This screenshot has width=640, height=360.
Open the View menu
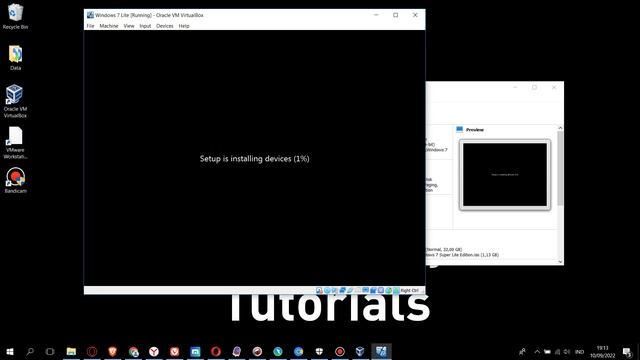pos(129,26)
